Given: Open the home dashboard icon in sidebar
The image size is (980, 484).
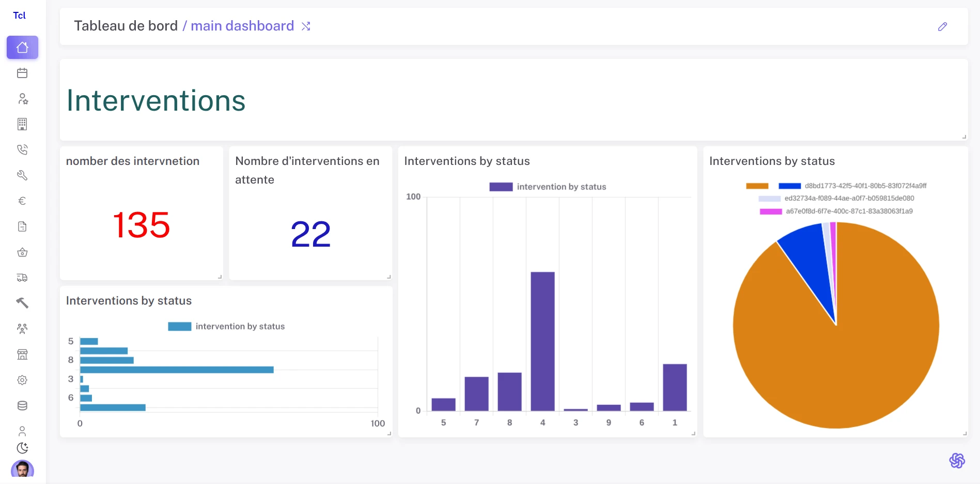Looking at the screenshot, I should coord(22,48).
